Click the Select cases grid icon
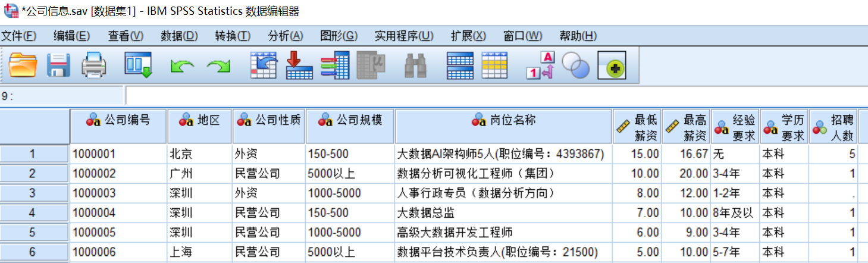 494,65
